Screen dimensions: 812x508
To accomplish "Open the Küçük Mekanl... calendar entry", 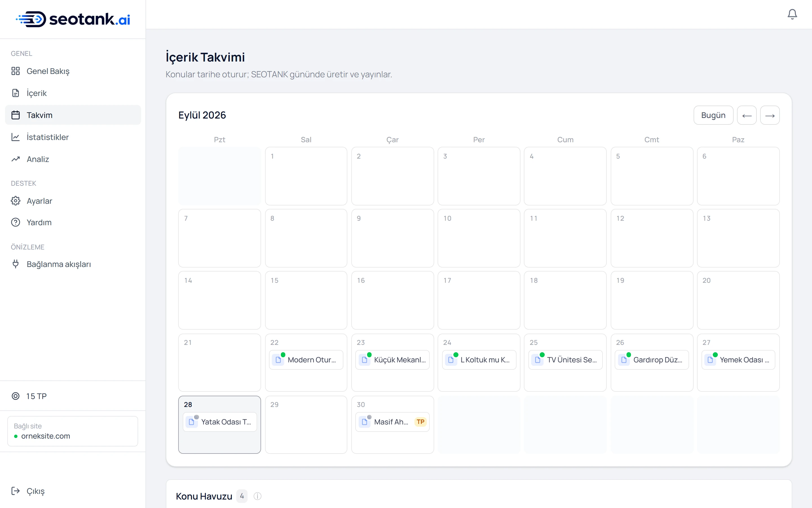I will click(x=392, y=360).
